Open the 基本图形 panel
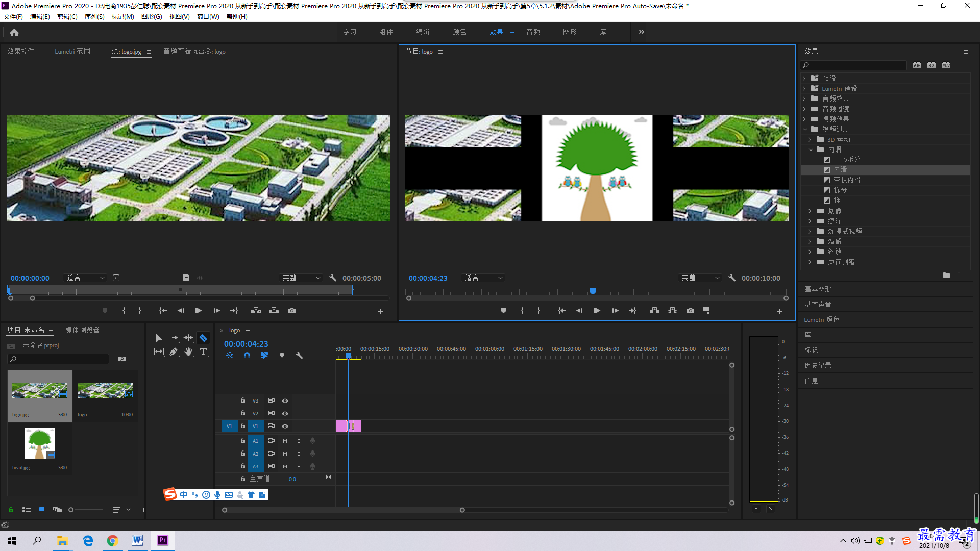The height and width of the screenshot is (551, 980). pyautogui.click(x=818, y=289)
